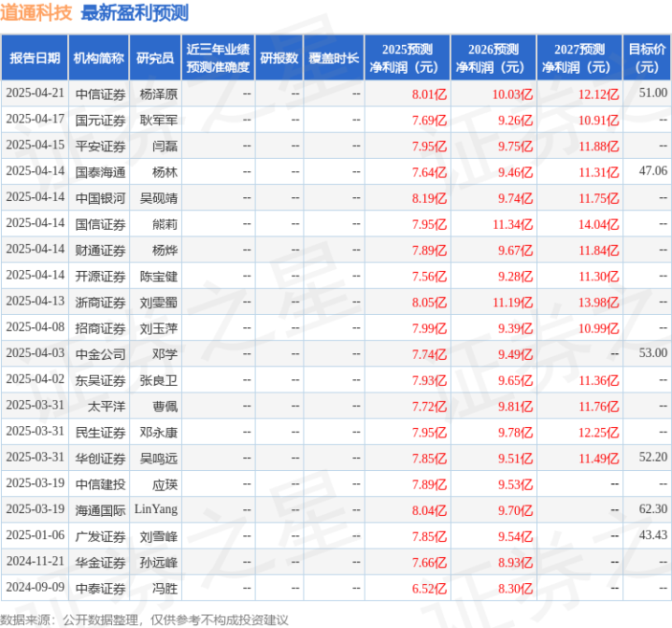Select the 国泰海通 institution cell

(x=100, y=172)
